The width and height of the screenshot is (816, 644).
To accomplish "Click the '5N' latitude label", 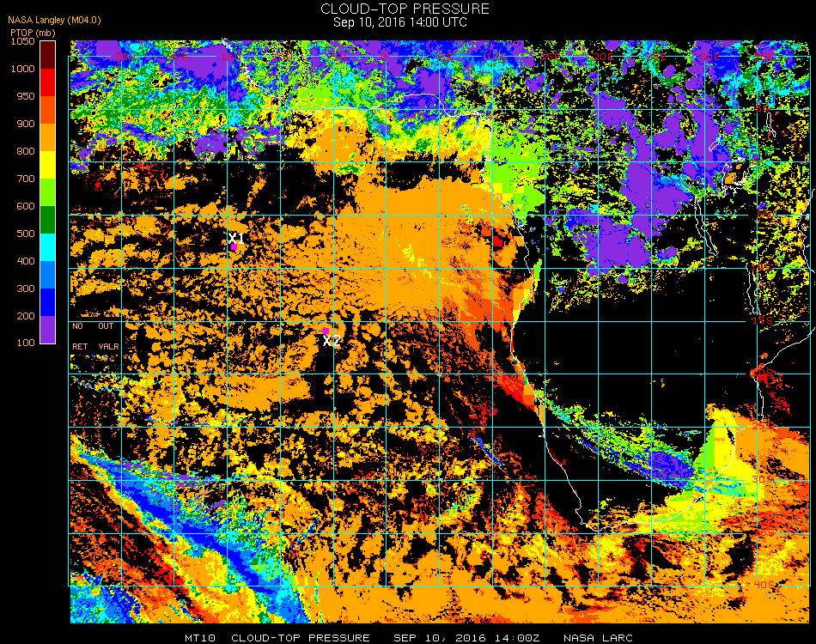I will point(761,109).
